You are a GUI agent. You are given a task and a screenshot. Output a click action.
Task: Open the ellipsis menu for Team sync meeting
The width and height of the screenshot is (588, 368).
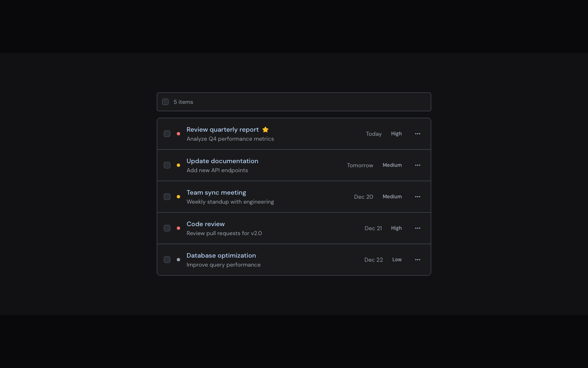(x=418, y=197)
